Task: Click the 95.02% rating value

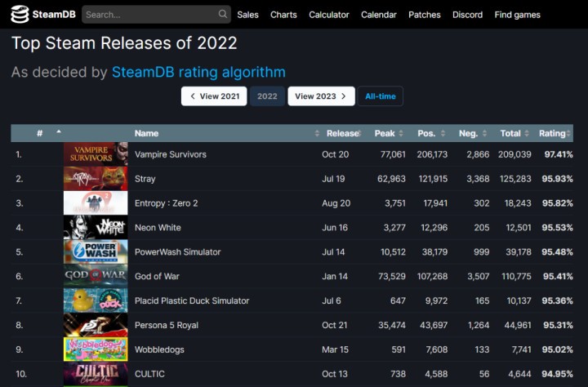Action: click(x=557, y=349)
